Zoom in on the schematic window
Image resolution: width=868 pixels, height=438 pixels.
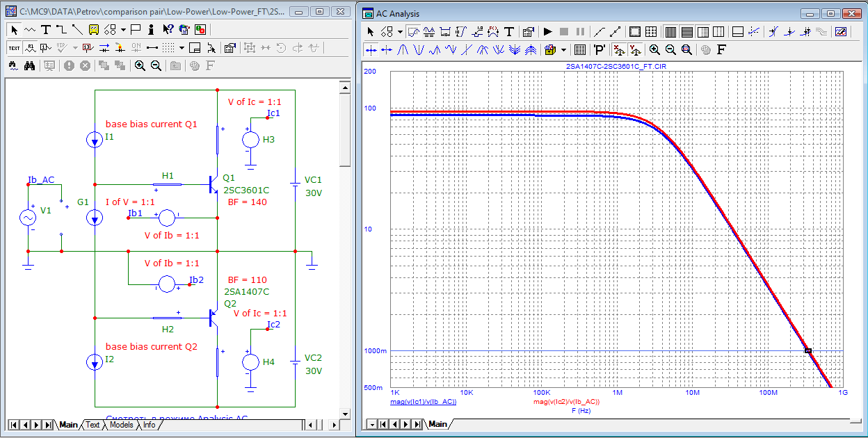click(x=140, y=65)
